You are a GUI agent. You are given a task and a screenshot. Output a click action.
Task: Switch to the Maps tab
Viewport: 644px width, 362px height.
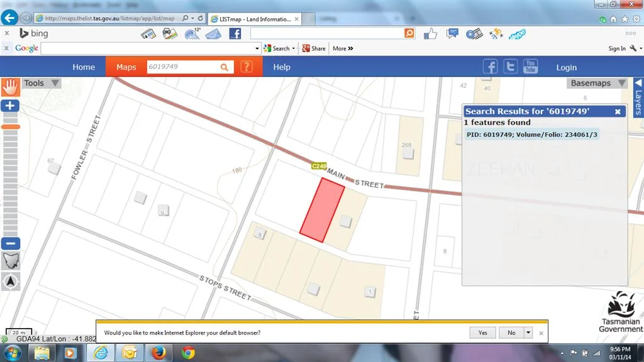coord(126,66)
